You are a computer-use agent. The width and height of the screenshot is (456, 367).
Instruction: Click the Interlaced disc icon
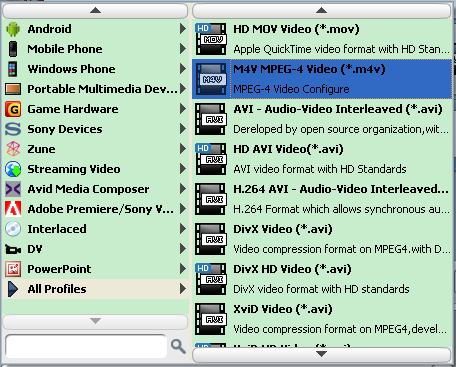point(13,229)
